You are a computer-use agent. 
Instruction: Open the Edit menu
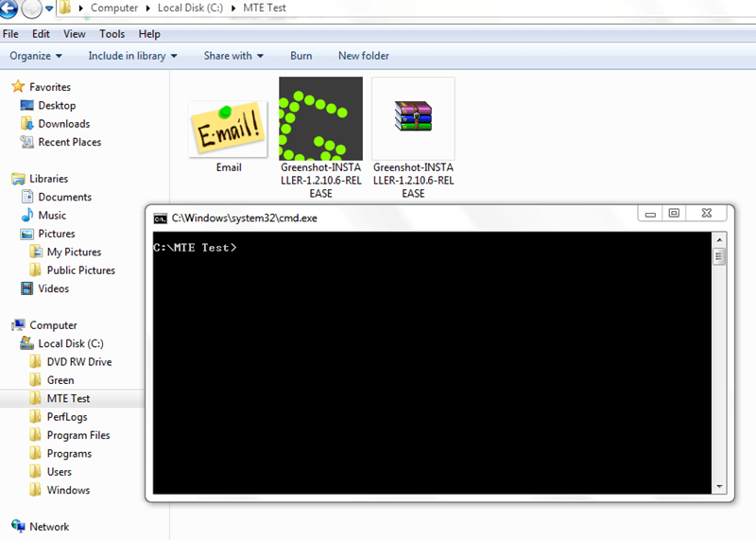[x=41, y=34]
